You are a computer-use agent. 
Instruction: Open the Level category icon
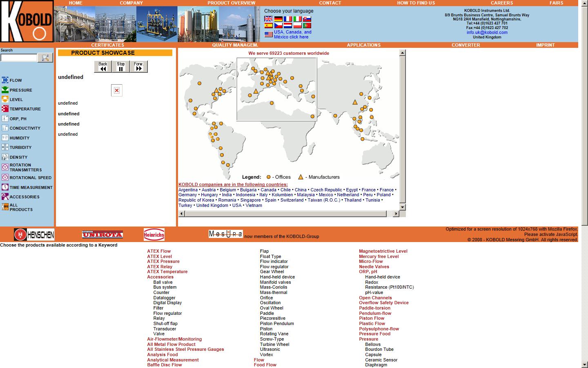pos(5,99)
